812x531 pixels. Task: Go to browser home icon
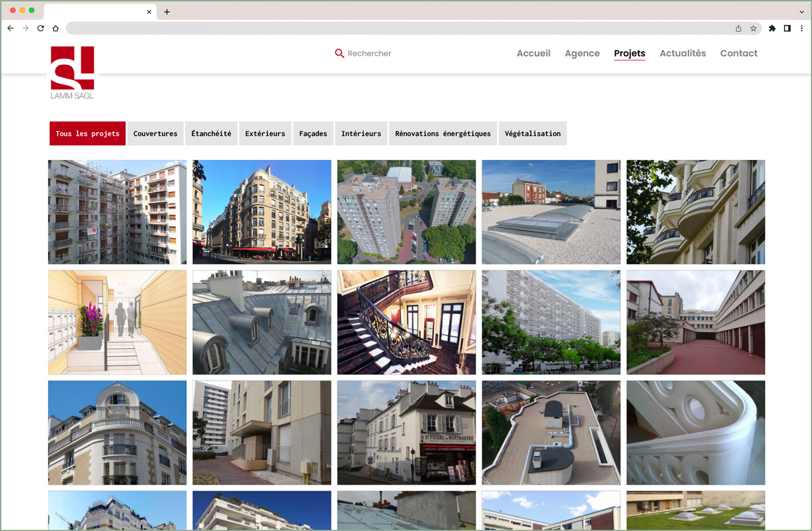point(56,28)
